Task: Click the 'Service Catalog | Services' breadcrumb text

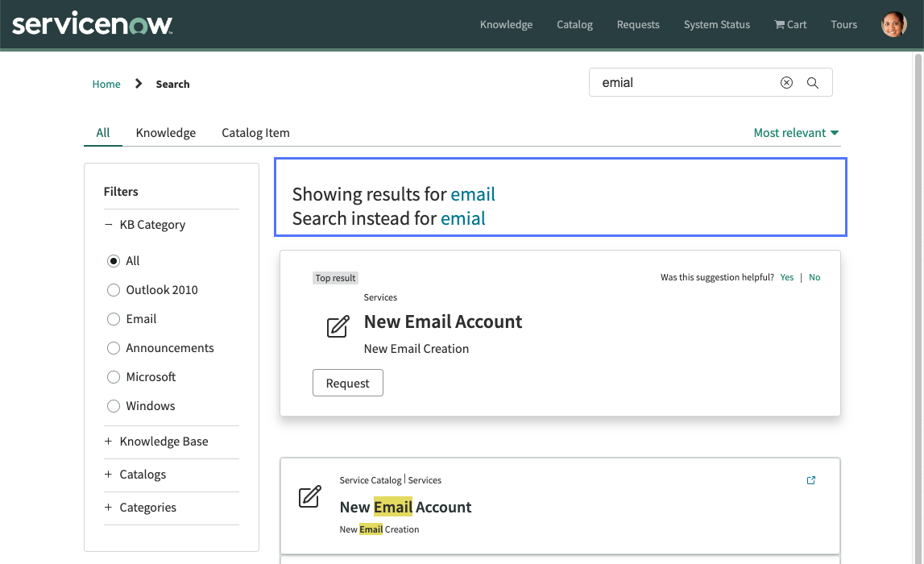Action: (390, 480)
